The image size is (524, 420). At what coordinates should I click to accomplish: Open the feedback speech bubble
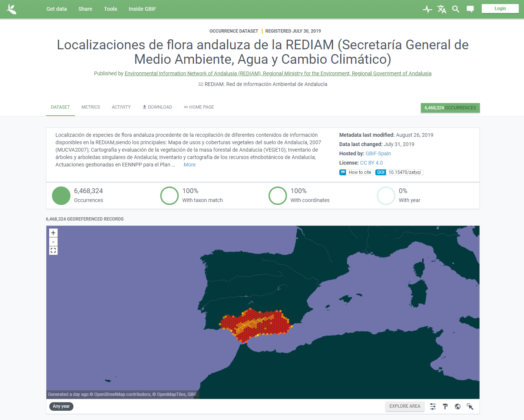pyautogui.click(x=470, y=9)
